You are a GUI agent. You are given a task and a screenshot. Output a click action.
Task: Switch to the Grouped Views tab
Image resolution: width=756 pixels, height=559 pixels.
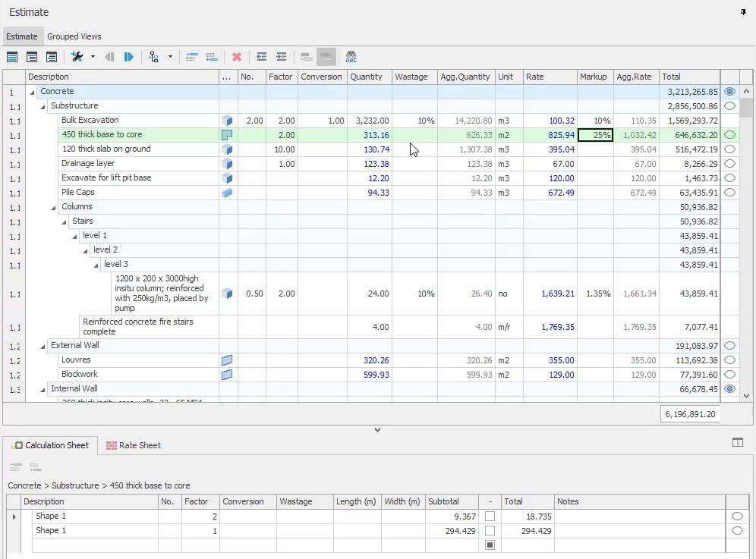click(74, 36)
